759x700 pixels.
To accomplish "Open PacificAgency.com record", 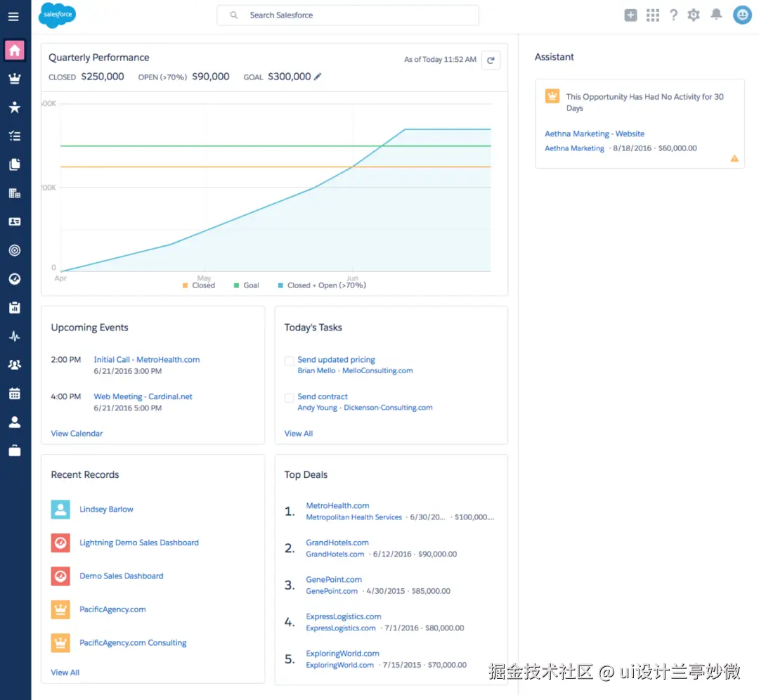I will coord(112,609).
